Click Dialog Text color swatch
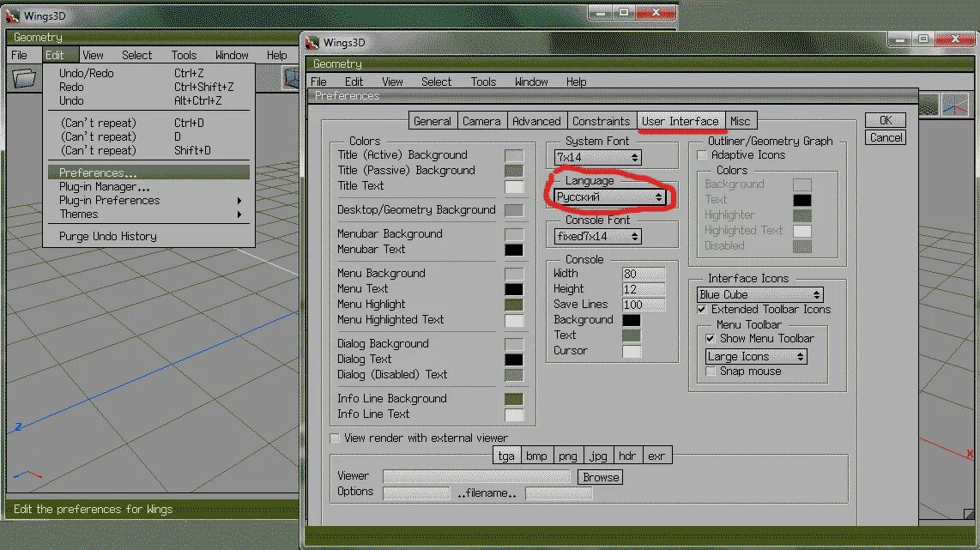This screenshot has width=980, height=550. click(514, 360)
